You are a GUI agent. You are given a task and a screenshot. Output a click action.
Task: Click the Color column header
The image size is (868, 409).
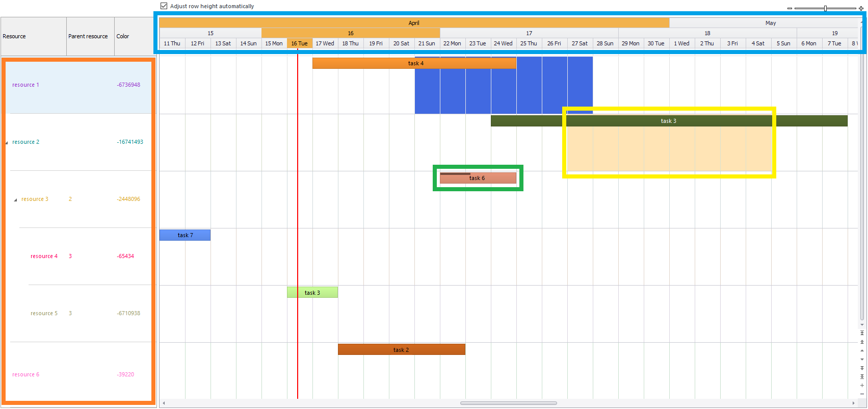[x=133, y=36]
